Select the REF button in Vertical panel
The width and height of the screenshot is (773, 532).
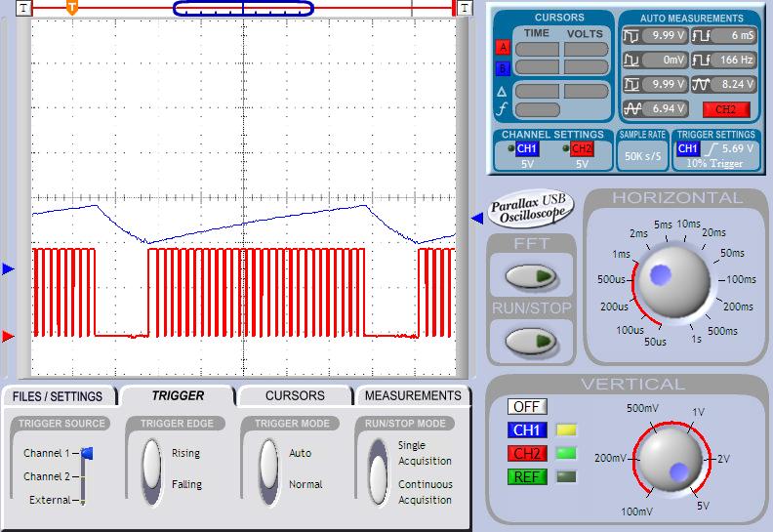(527, 477)
